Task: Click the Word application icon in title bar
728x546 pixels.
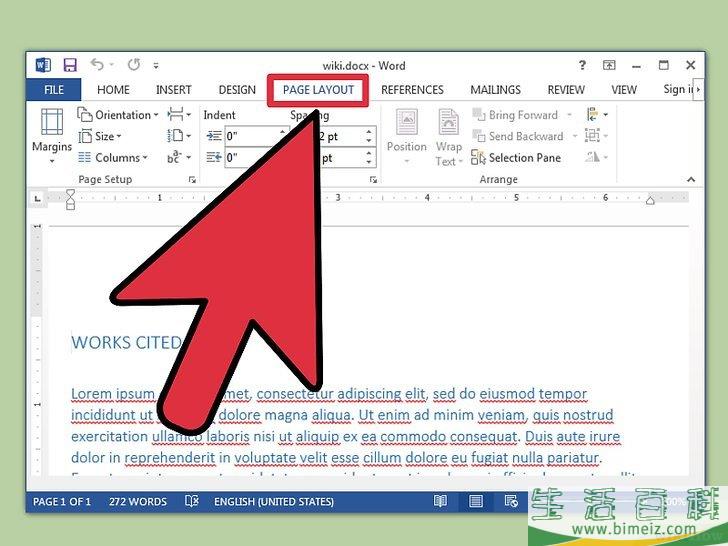Action: point(43,65)
